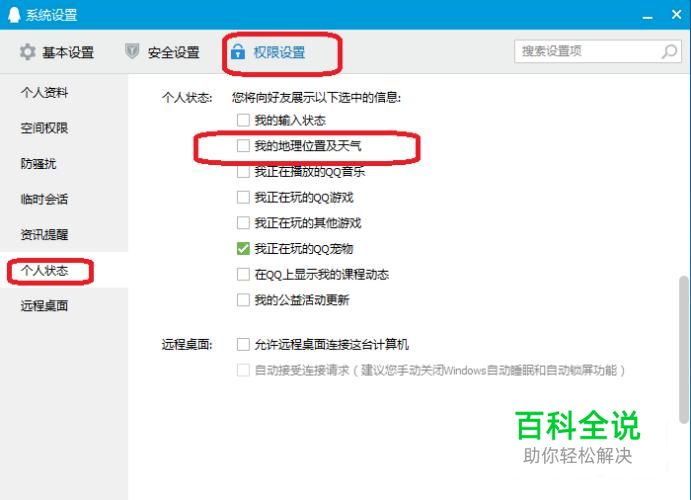Enable 我的公益活动更新 checkbox
Viewport: 691px width, 500px height.
[243, 300]
